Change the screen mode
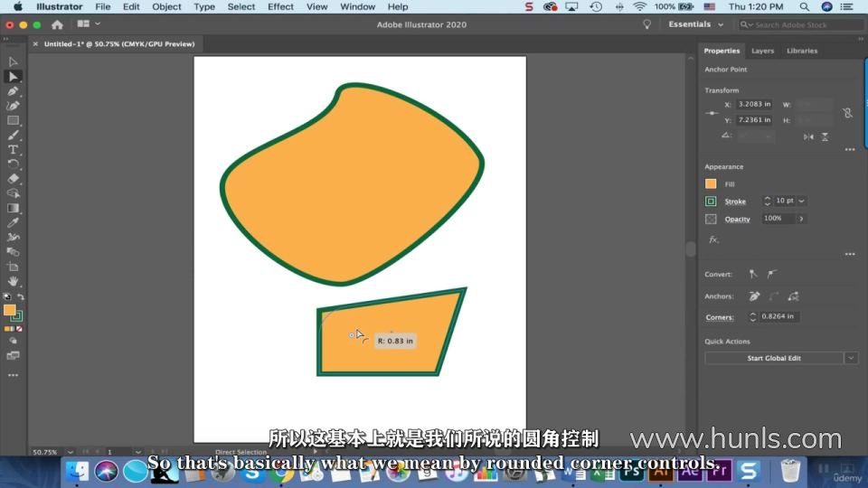This screenshot has width=868, height=488. pyautogui.click(x=13, y=356)
